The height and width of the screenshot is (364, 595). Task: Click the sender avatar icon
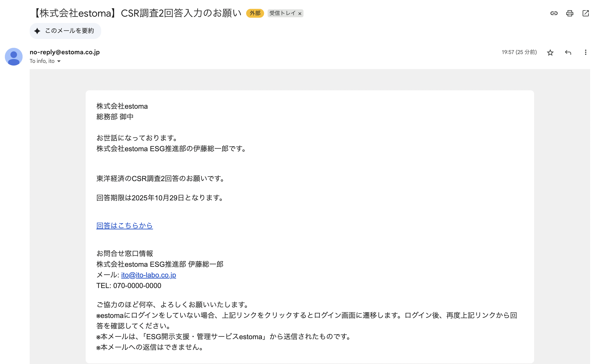(14, 56)
